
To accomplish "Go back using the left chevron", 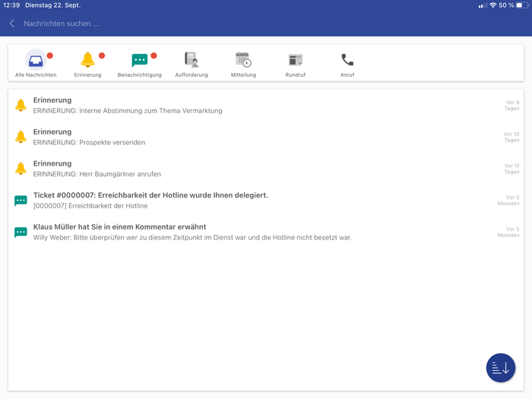I will [x=12, y=24].
